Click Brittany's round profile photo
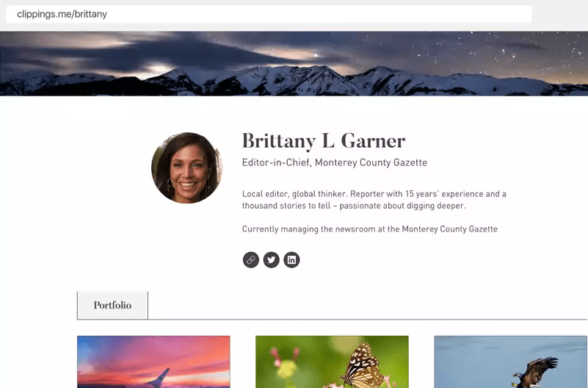Screen dimensions: 588x388 pyautogui.click(x=186, y=168)
